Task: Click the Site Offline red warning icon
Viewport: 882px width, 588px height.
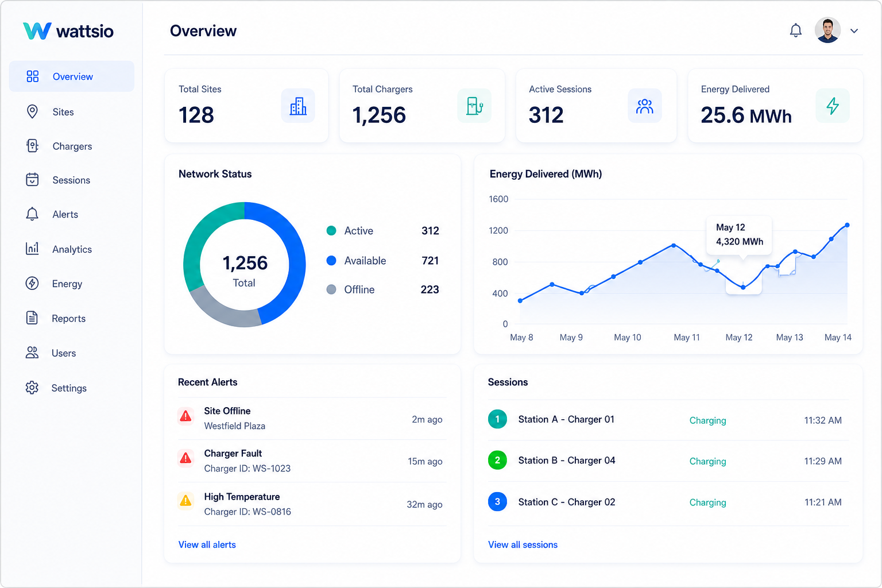Action: tap(185, 416)
